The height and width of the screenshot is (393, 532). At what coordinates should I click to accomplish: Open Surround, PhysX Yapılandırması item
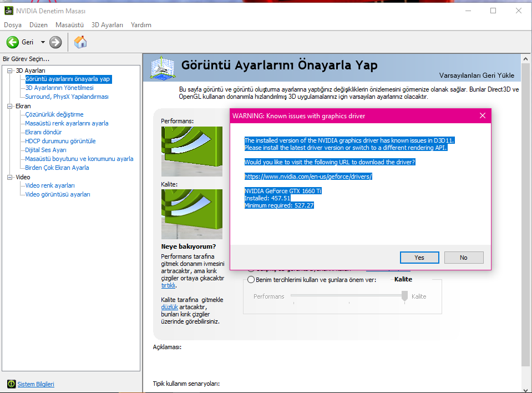(67, 97)
